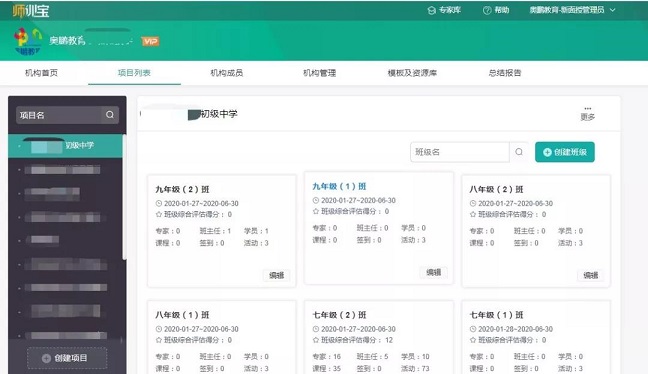
Task: Click 课程：35 on 七年级（2）班 card
Action: [326, 369]
